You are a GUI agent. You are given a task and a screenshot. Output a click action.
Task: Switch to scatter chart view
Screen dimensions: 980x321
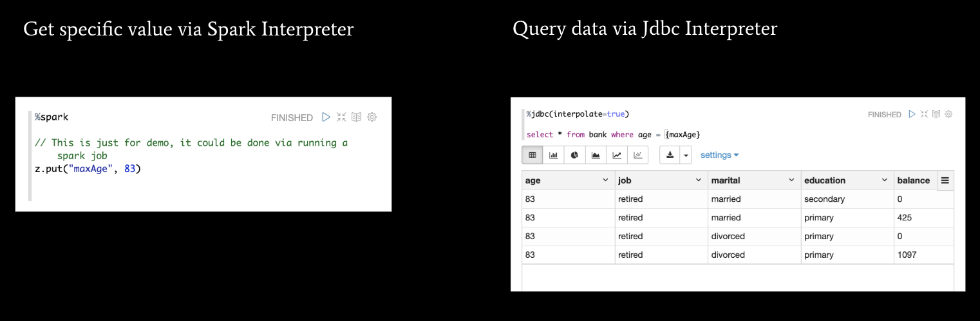tap(637, 155)
